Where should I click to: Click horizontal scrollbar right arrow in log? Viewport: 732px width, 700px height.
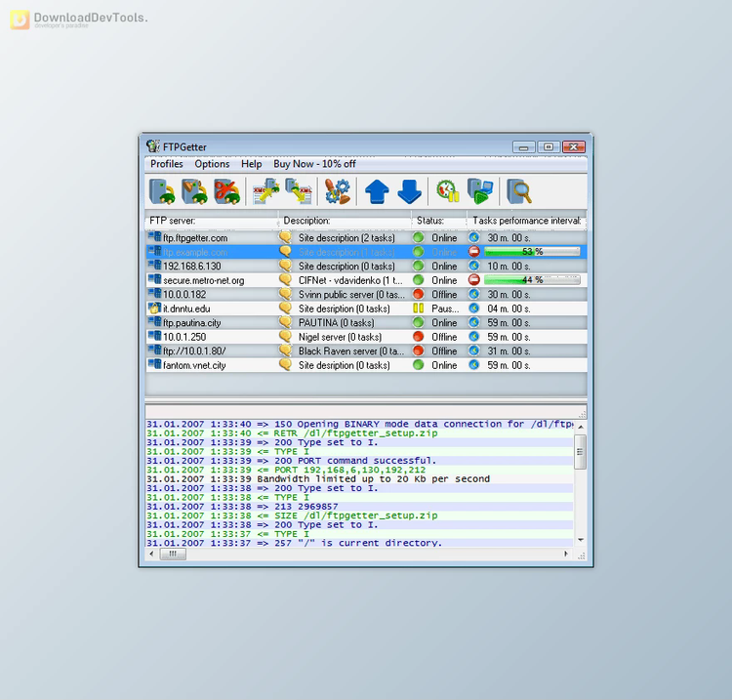(x=566, y=554)
